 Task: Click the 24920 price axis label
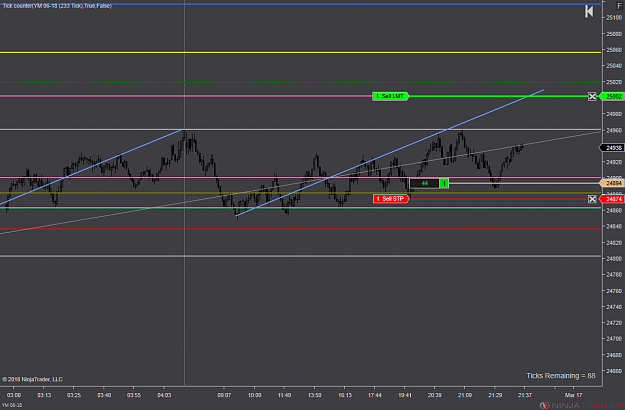click(x=614, y=162)
